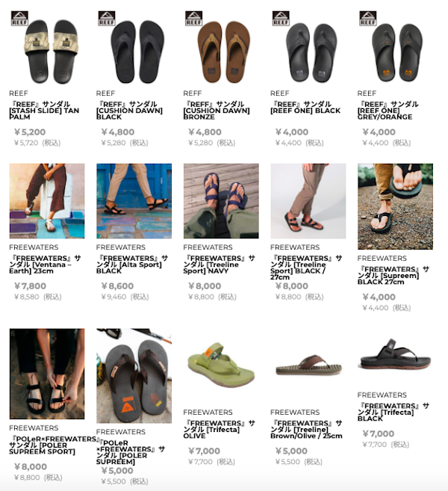Select the Alta Sport Black walking photo
The image size is (448, 491).
(134, 201)
